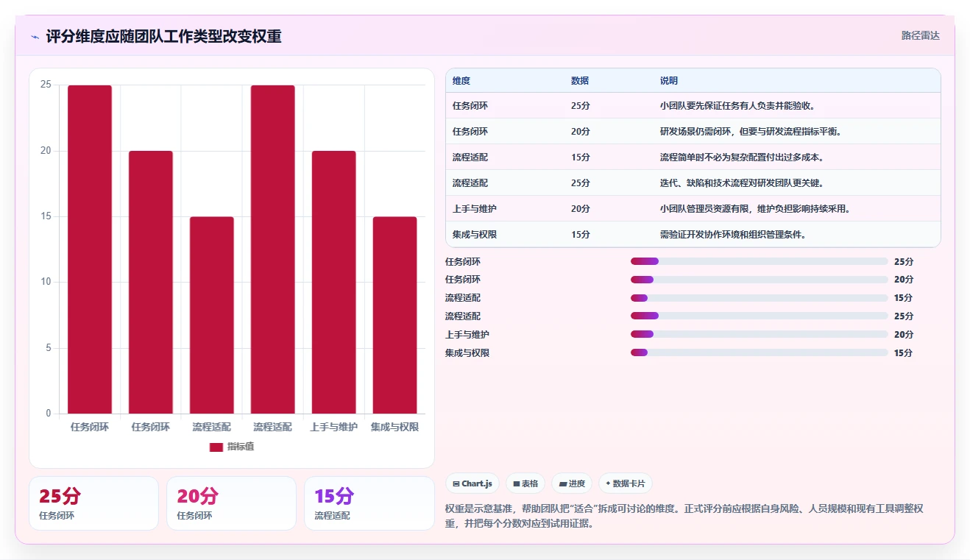Click the 任务闭环 chart bar reaching 20
Viewport: 970px width, 560px height.
(151, 283)
